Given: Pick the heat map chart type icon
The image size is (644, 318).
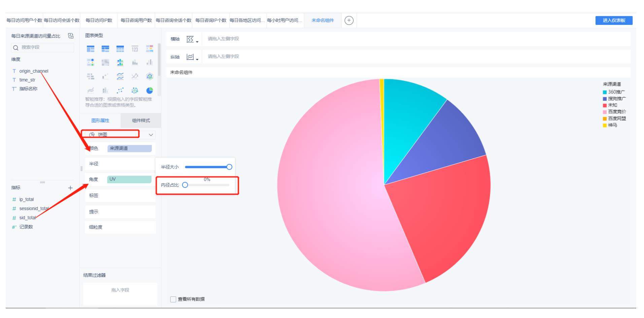Looking at the screenshot, I should click(x=105, y=63).
